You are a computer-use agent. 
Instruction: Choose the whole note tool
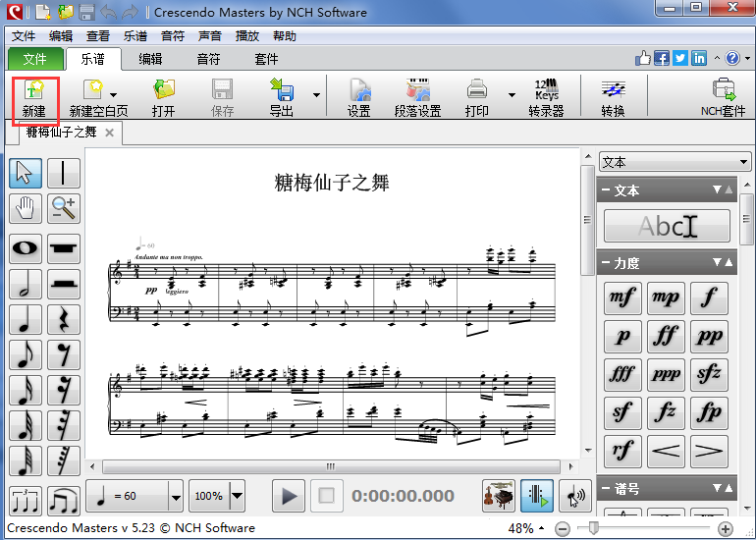tap(26, 248)
